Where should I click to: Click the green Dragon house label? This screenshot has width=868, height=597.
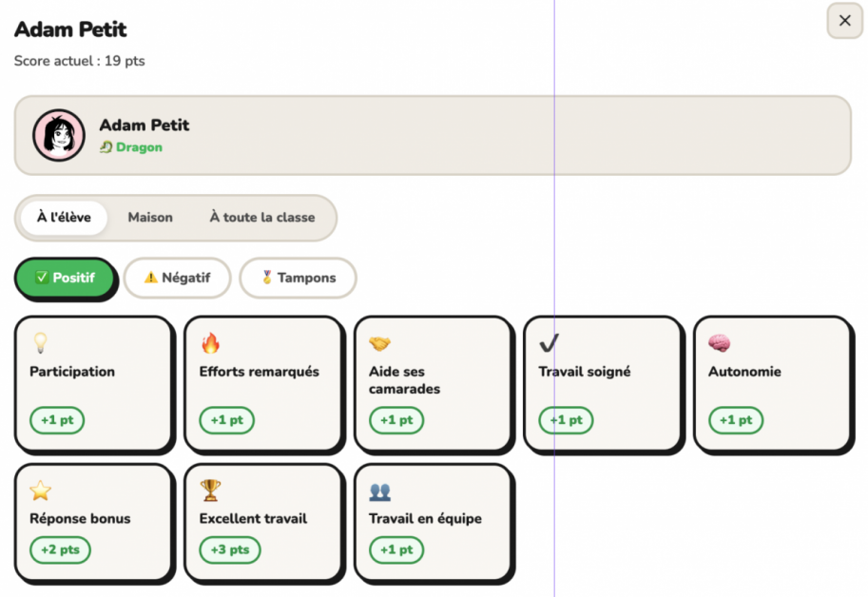tap(131, 147)
